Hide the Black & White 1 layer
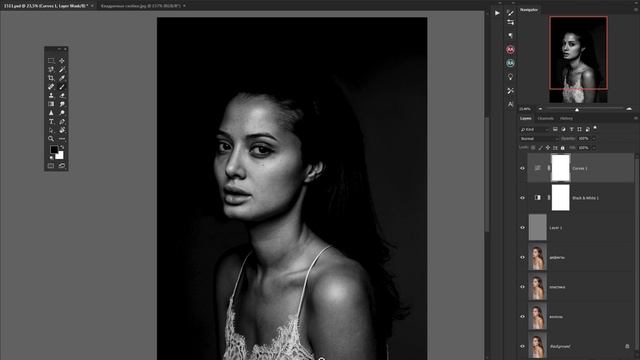 coord(522,198)
